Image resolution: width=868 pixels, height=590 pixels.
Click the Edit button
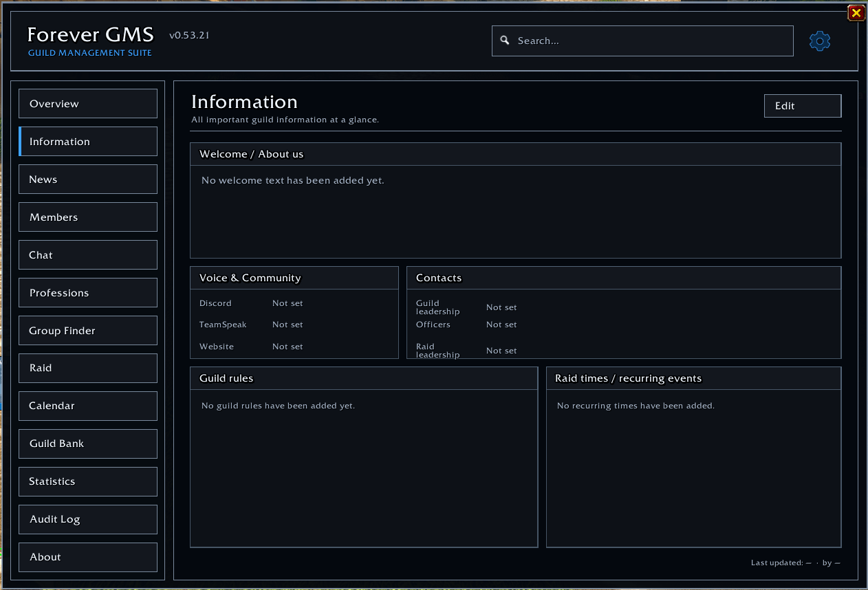[803, 106]
